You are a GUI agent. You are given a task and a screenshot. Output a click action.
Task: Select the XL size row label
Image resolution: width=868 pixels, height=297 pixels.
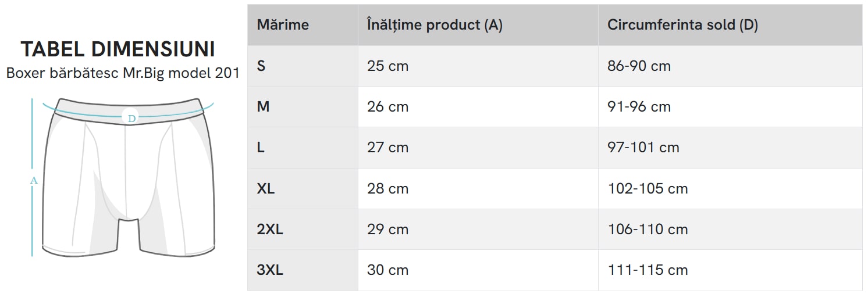click(266, 189)
